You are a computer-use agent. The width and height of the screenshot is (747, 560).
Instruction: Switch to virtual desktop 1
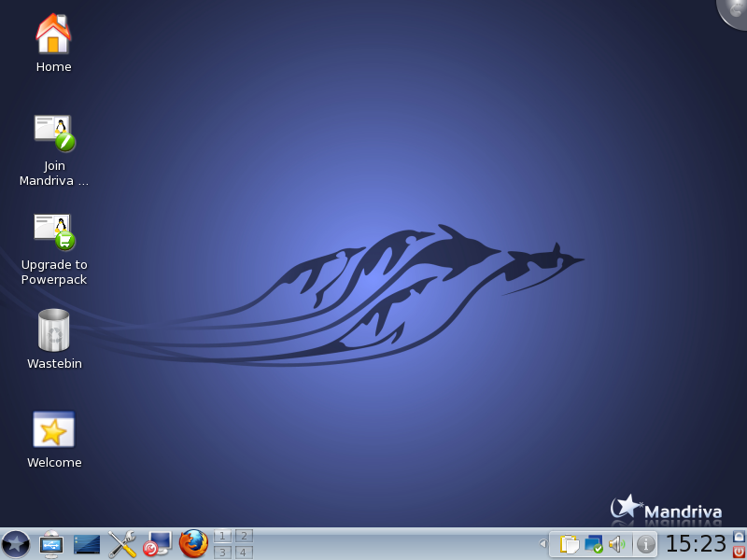click(222, 536)
